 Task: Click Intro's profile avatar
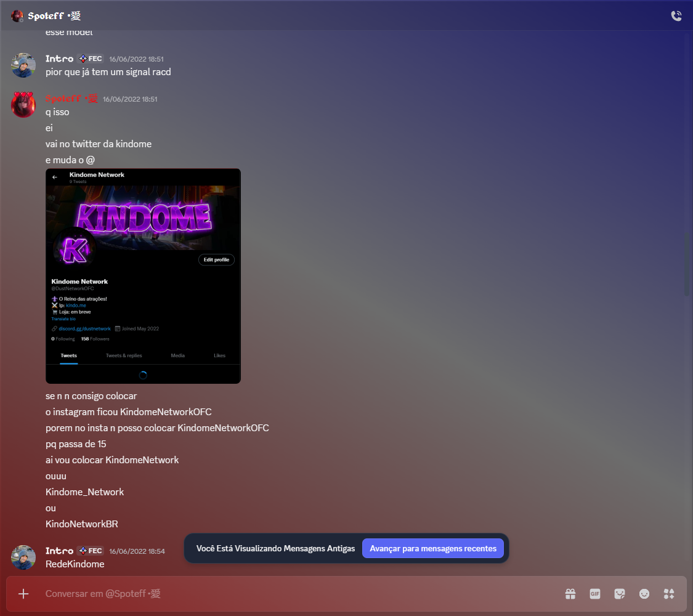(23, 65)
